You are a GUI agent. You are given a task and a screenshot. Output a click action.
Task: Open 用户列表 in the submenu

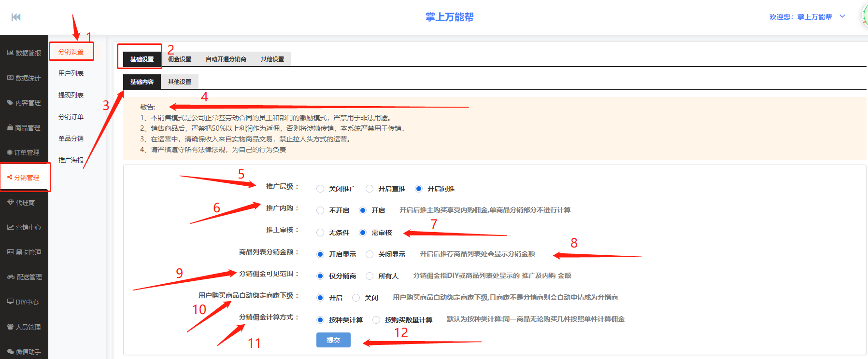[71, 73]
